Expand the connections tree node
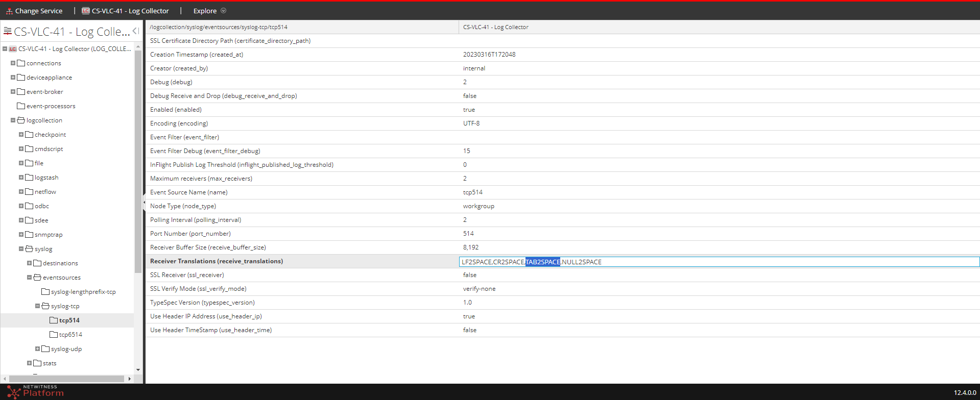The width and height of the screenshot is (980, 400). tap(13, 63)
